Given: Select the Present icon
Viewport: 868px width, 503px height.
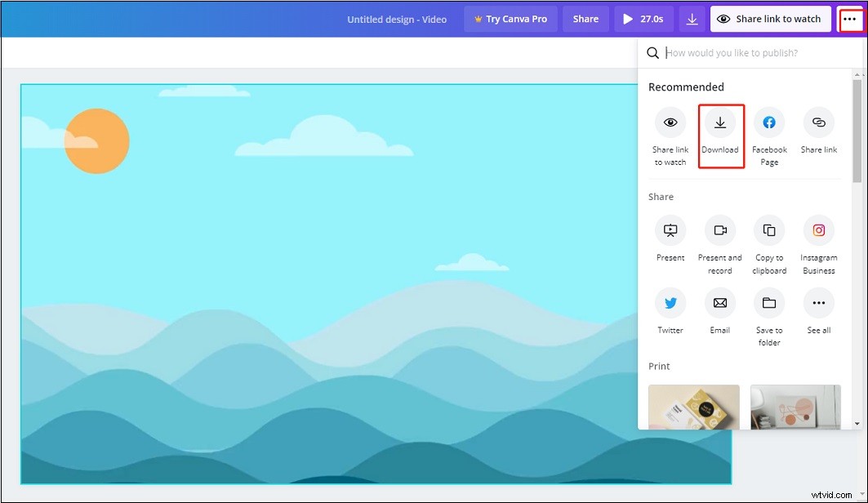Looking at the screenshot, I should [670, 230].
